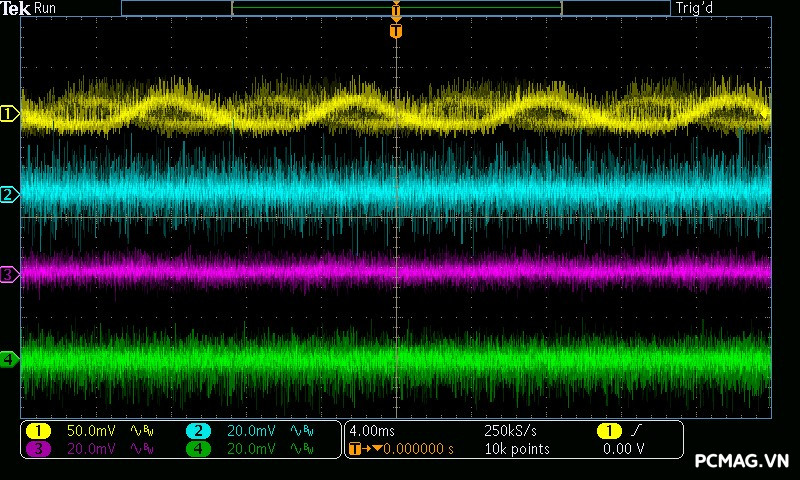Click the 250kS/s sample rate readout
The height and width of the screenshot is (480, 800).
pos(510,431)
